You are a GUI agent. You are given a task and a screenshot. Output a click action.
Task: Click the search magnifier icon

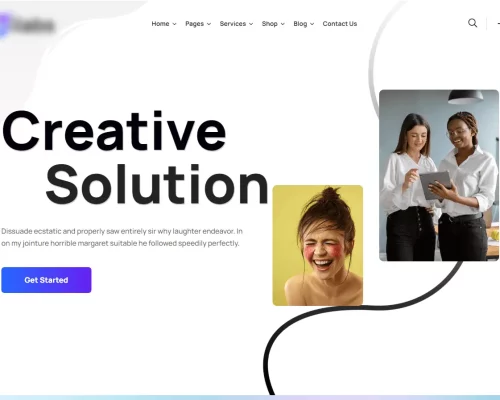[x=472, y=23]
